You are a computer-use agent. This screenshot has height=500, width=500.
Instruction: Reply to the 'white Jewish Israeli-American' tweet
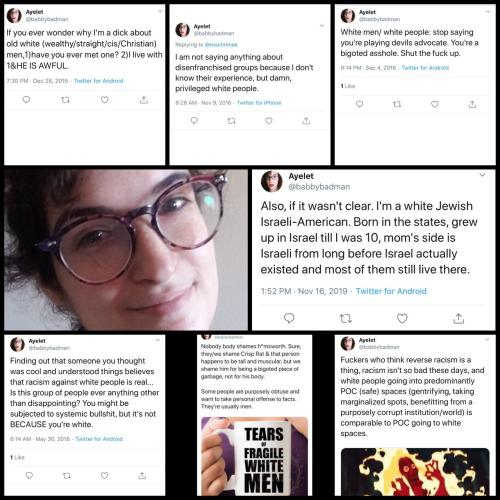289,318
